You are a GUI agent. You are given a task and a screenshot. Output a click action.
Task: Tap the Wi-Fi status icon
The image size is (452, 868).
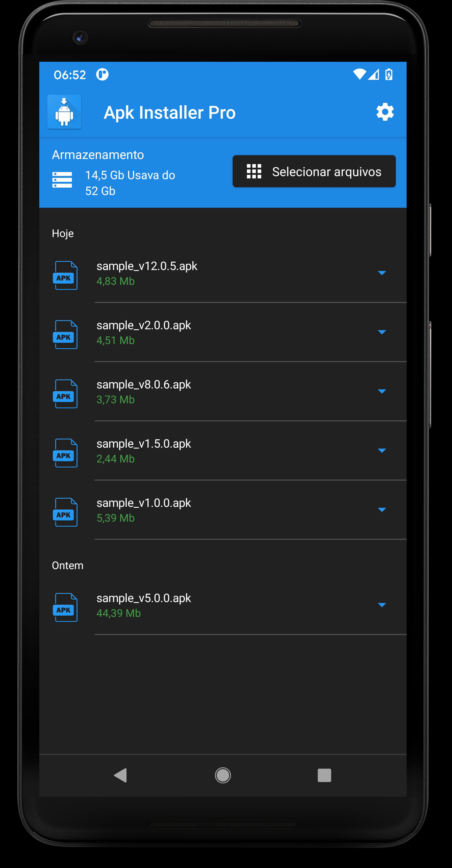pos(359,75)
